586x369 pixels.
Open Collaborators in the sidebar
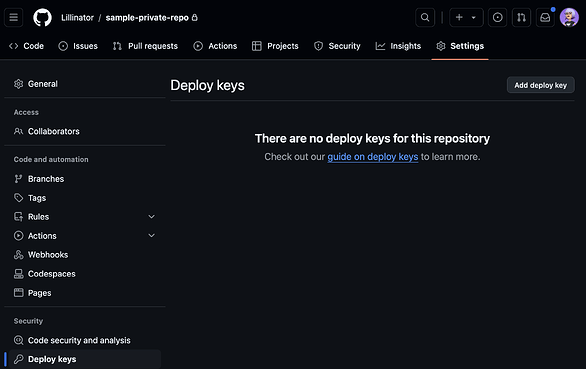pos(85,131)
